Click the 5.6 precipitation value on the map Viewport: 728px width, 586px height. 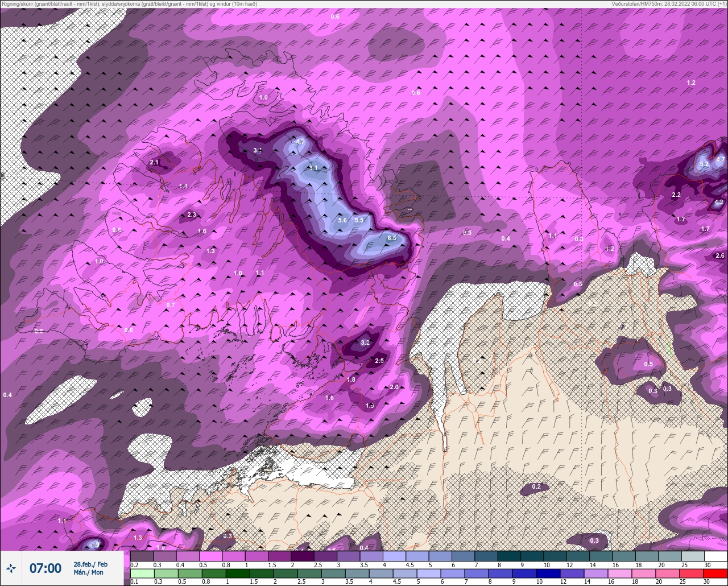coord(342,220)
